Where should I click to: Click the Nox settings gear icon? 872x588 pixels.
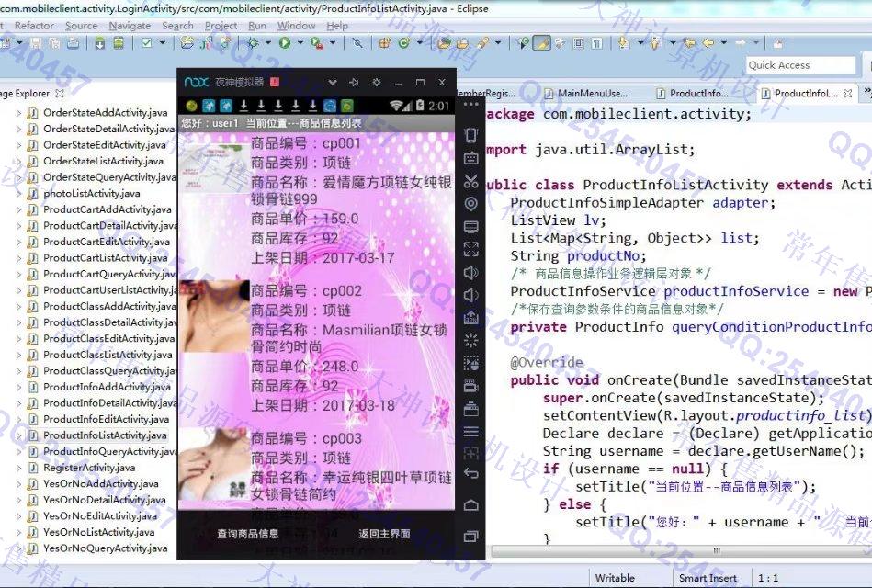(377, 83)
